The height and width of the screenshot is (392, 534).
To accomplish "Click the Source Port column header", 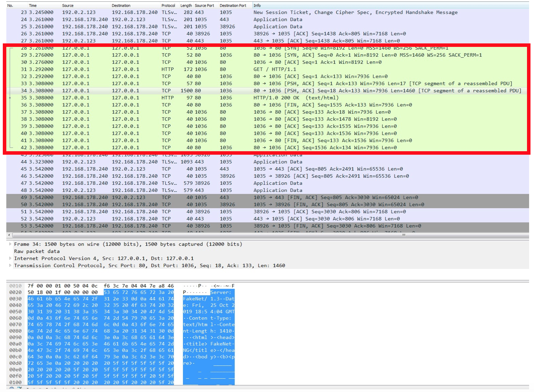I will (204, 6).
